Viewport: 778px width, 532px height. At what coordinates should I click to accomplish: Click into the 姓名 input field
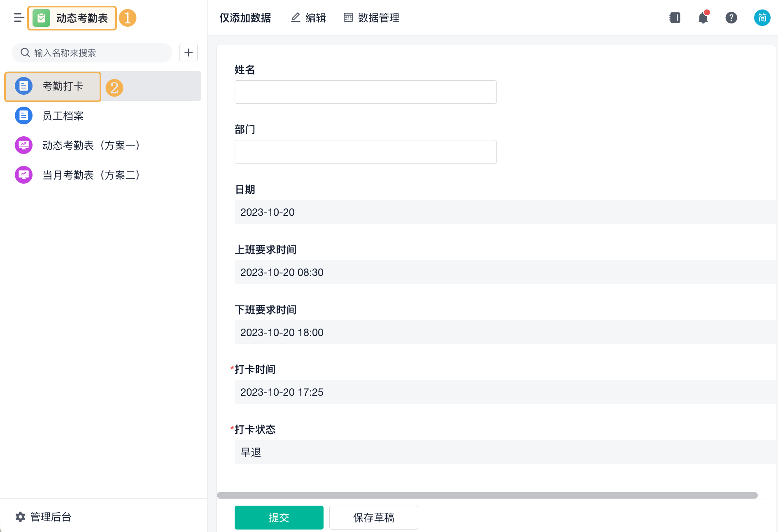(x=366, y=92)
